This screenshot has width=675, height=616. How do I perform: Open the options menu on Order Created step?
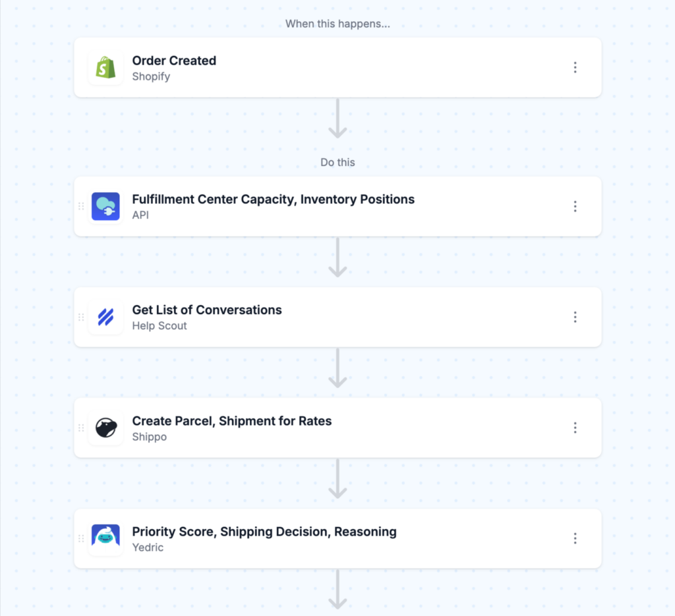pyautogui.click(x=575, y=67)
